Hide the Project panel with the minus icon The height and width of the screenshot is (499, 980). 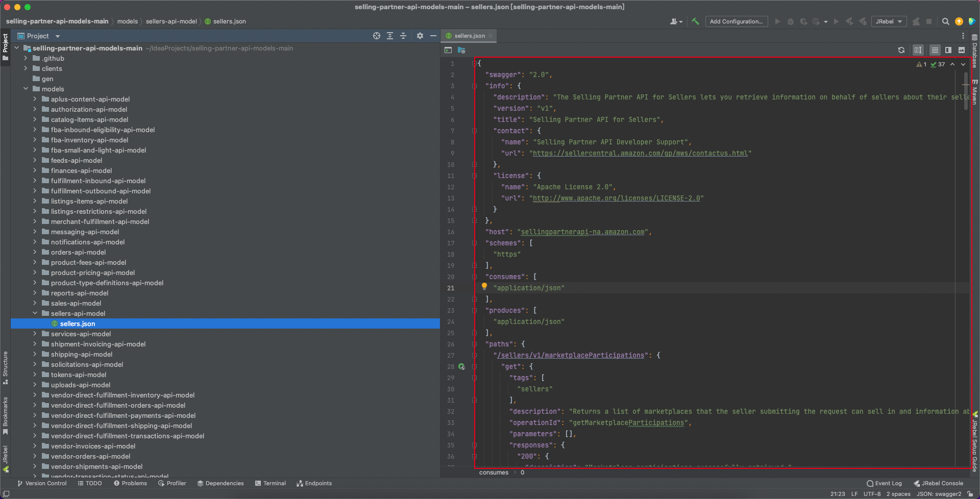[x=433, y=36]
